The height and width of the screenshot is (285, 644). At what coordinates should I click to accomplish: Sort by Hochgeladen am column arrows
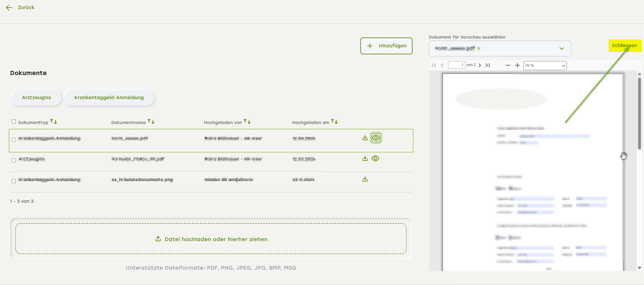[x=334, y=122]
